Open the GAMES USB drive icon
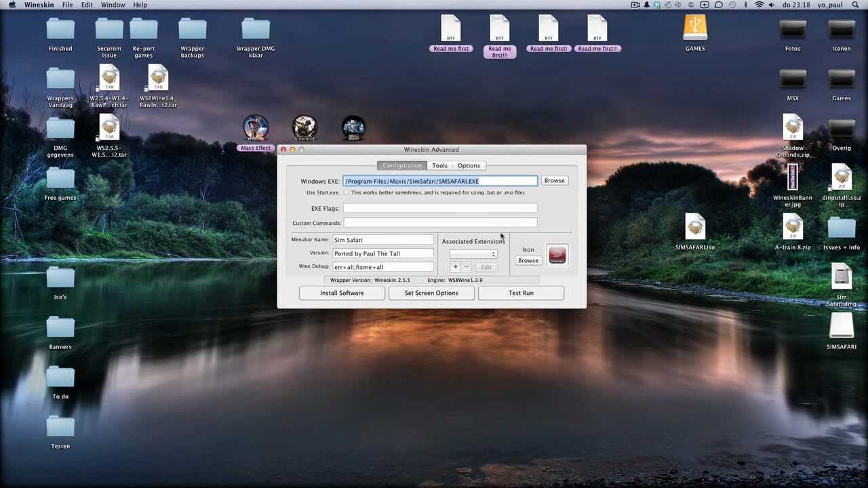This screenshot has height=488, width=868. tap(695, 28)
